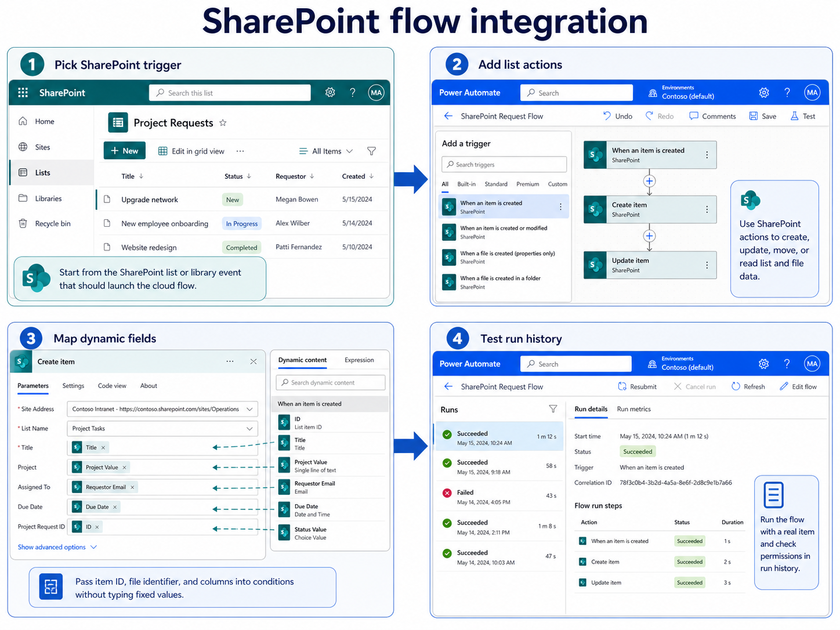Expand Show advanced options
The width and height of the screenshot is (840, 630).
57,547
